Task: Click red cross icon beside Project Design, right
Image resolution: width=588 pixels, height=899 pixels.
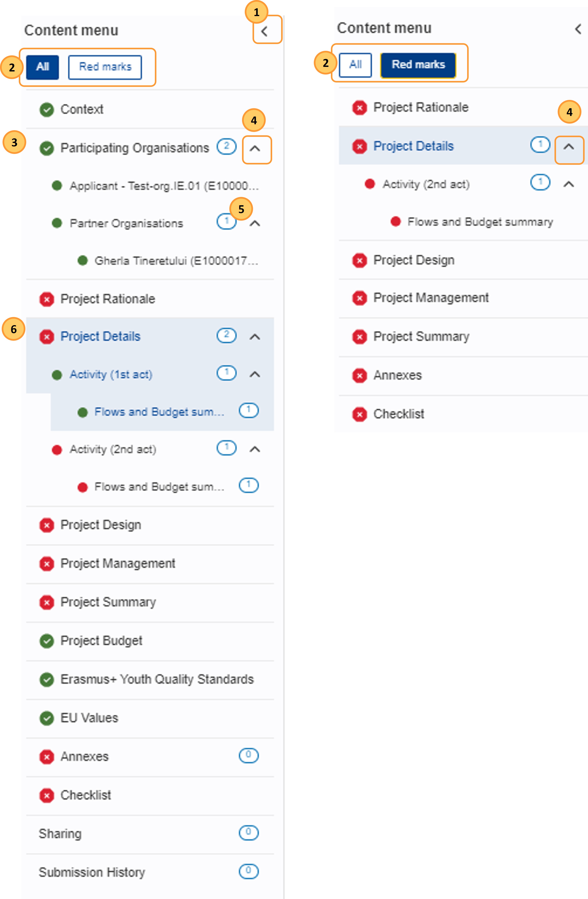Action: [x=360, y=260]
